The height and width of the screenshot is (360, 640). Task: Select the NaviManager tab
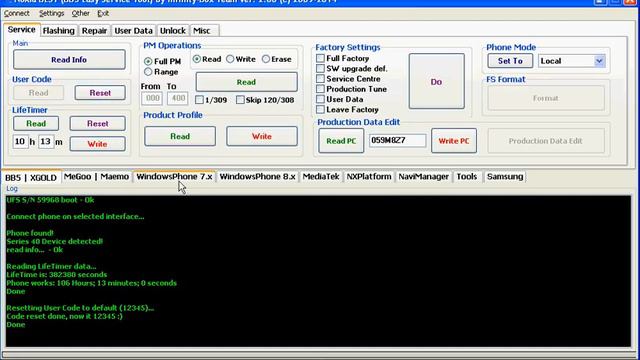coord(424,177)
